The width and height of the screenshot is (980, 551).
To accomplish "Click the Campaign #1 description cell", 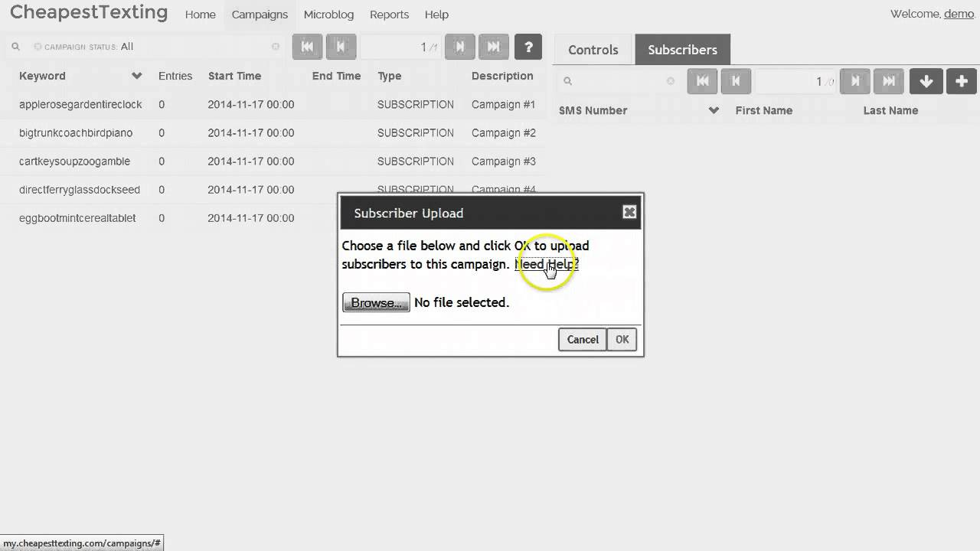I will tap(503, 104).
